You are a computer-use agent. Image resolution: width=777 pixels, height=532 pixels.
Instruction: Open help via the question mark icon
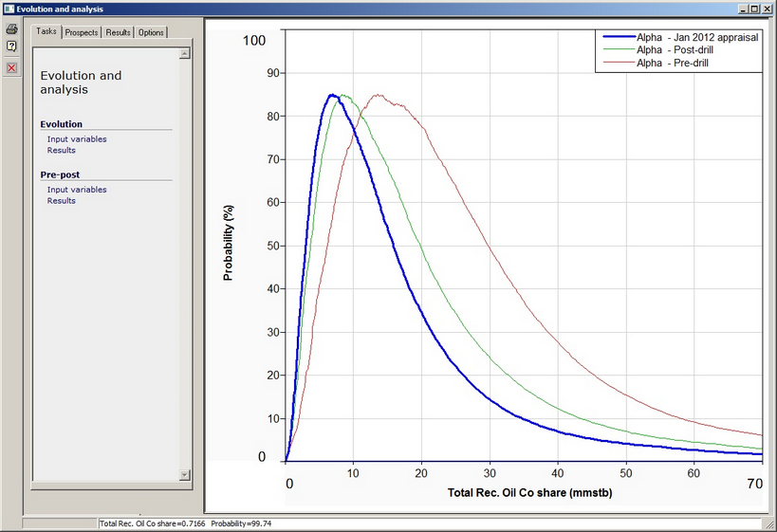click(x=11, y=46)
